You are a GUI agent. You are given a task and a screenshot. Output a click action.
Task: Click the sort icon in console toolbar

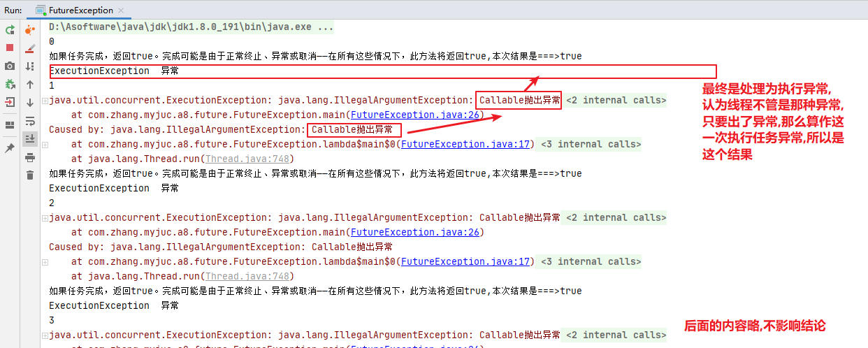point(29,66)
